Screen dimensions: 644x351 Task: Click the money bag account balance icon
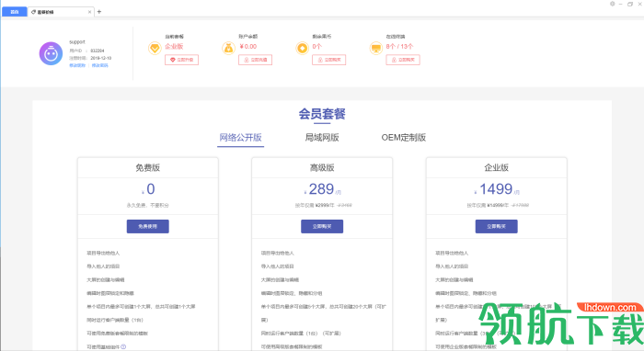[229, 49]
